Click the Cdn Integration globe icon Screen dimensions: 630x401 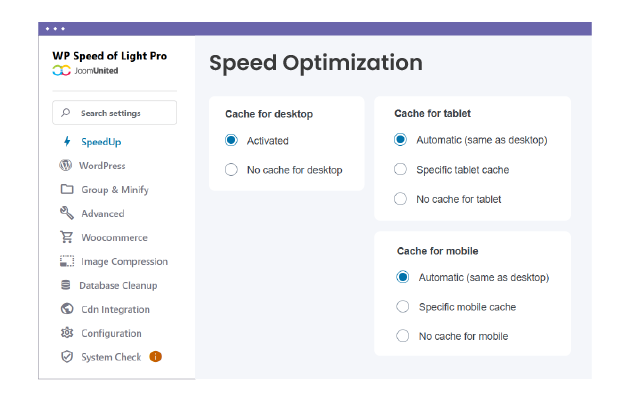click(x=67, y=310)
